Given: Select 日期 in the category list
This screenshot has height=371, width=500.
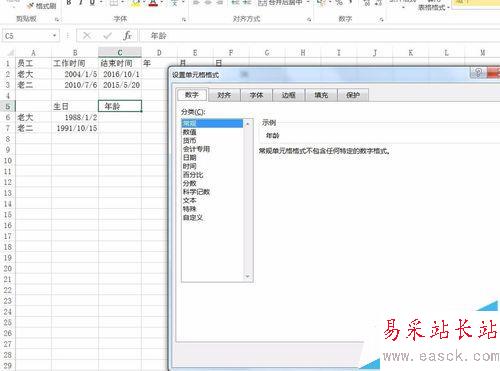Looking at the screenshot, I should click(212, 157).
